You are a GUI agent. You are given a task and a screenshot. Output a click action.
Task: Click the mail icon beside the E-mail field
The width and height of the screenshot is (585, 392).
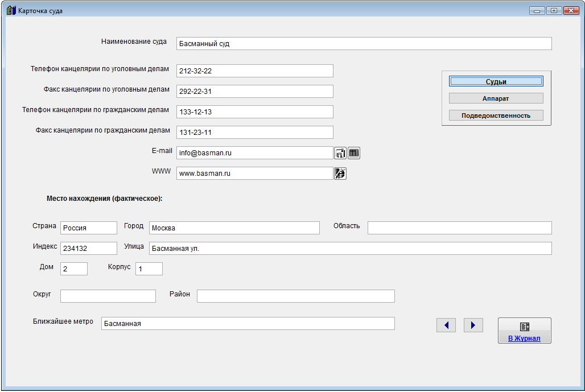click(340, 153)
